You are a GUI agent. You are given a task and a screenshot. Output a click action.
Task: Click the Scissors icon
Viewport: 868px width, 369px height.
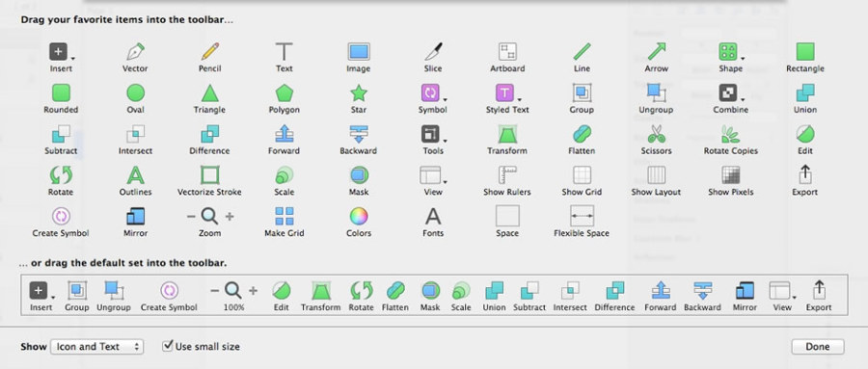[656, 134]
